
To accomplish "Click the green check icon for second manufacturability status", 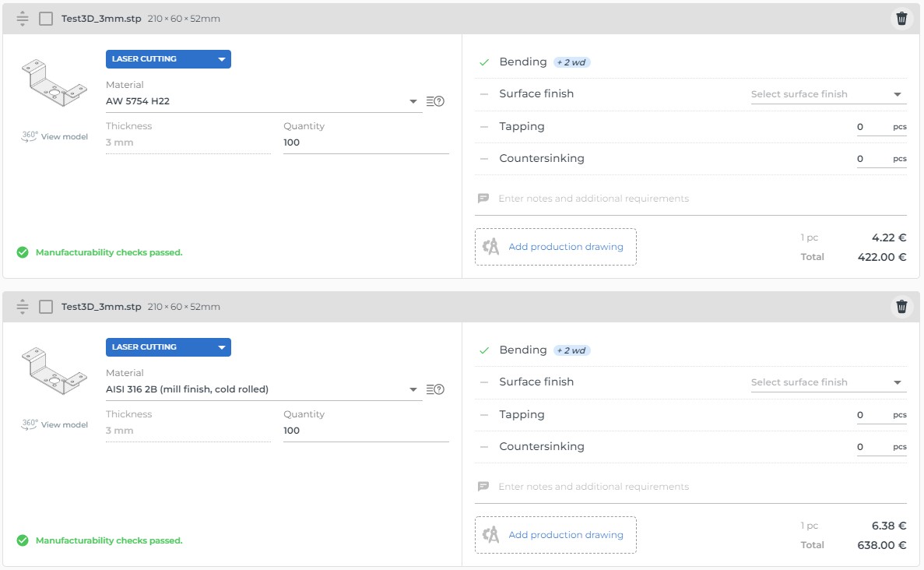I will [x=23, y=540].
